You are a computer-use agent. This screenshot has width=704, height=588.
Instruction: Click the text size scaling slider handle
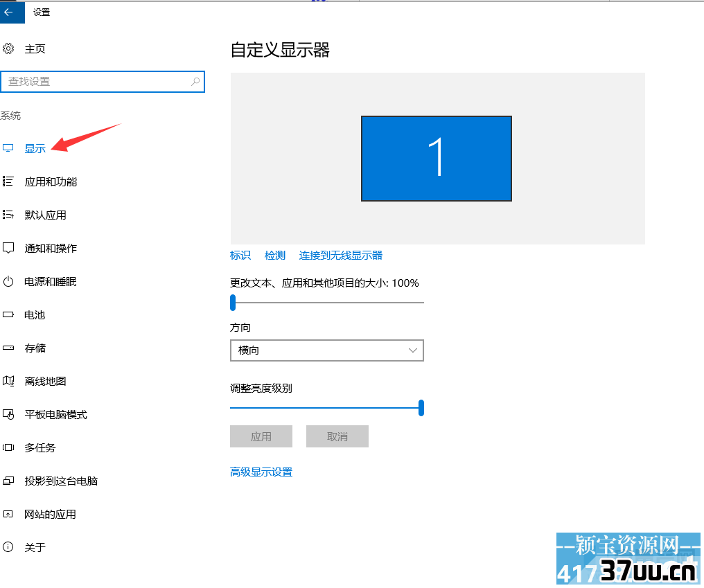(233, 303)
